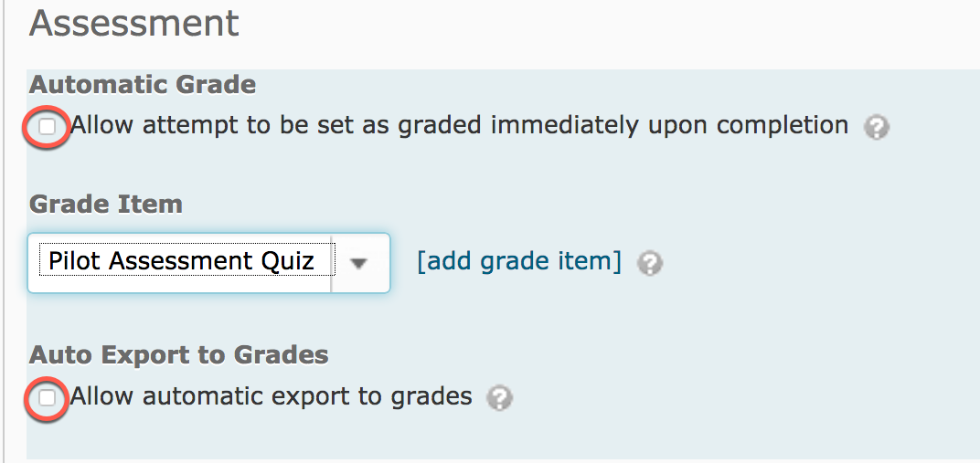980x463 pixels.
Task: Click the words 'export to grades' in the checkbox label
Action: pos(369,396)
